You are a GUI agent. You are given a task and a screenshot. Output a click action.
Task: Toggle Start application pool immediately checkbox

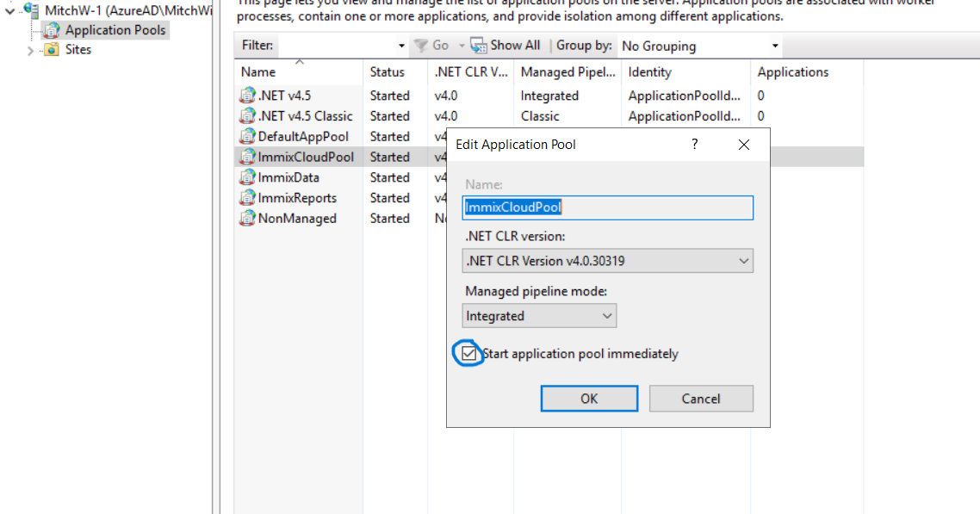point(468,354)
